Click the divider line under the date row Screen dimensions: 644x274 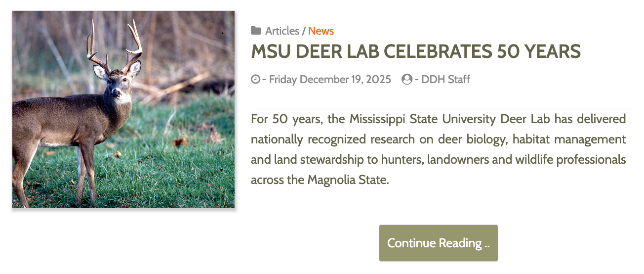(x=441, y=108)
